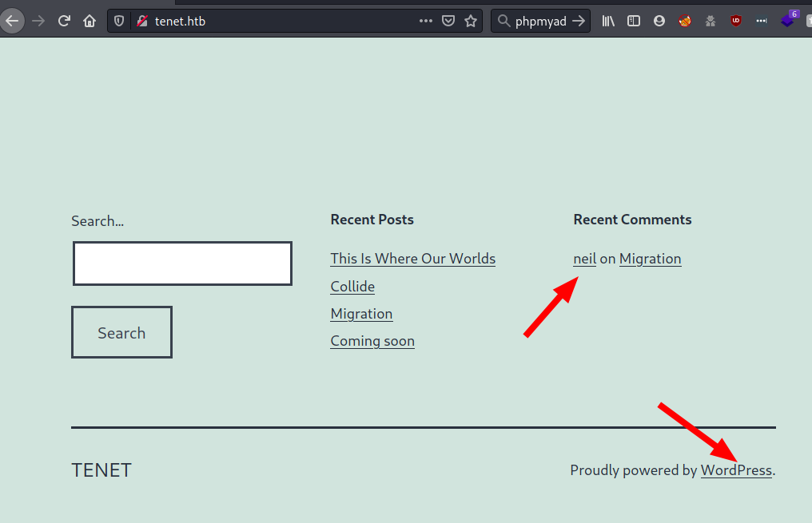Open purple extension with badge 6

click(x=788, y=20)
